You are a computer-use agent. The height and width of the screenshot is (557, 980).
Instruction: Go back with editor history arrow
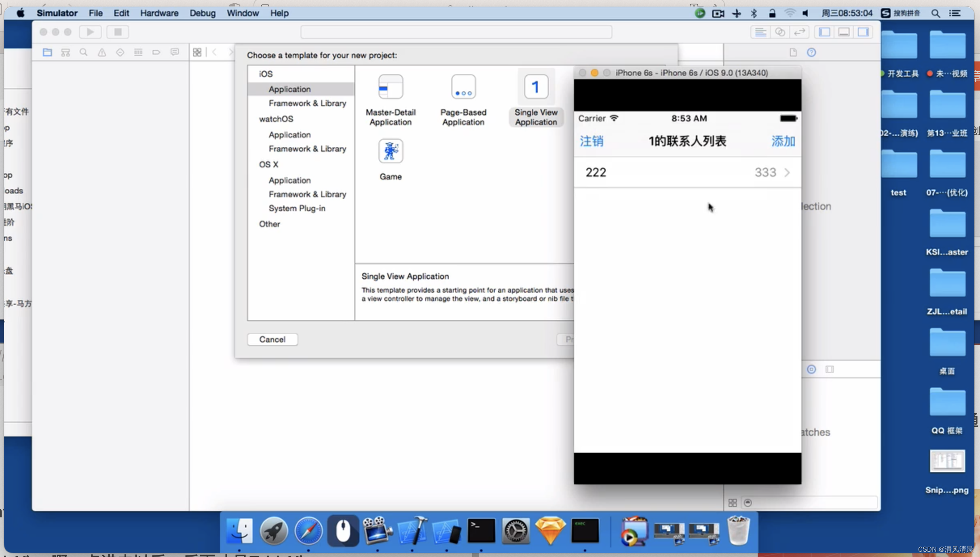[215, 52]
